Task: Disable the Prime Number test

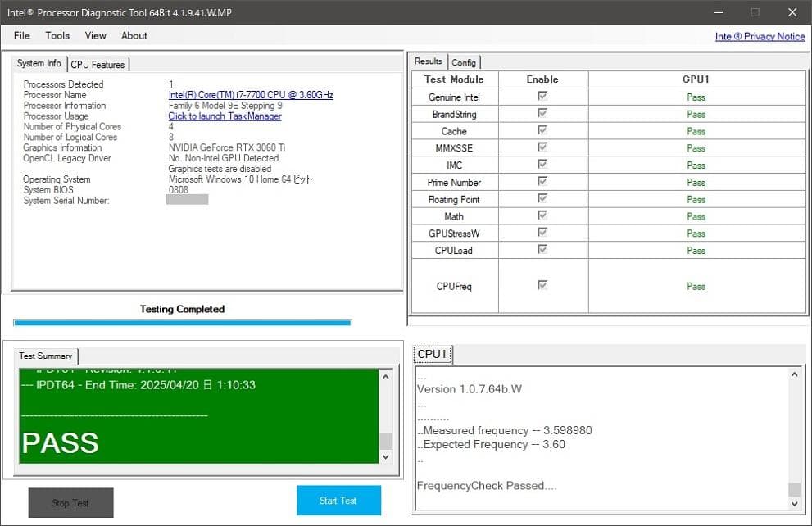Action: tap(542, 182)
